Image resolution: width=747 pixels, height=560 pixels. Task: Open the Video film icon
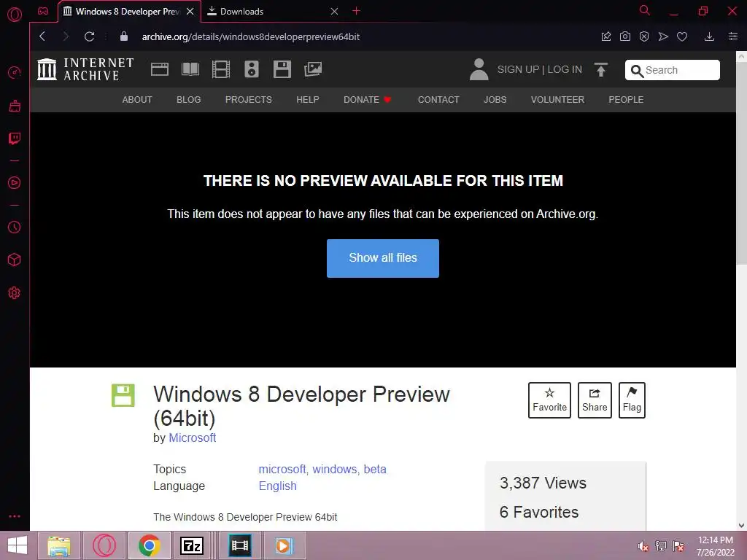[221, 69]
